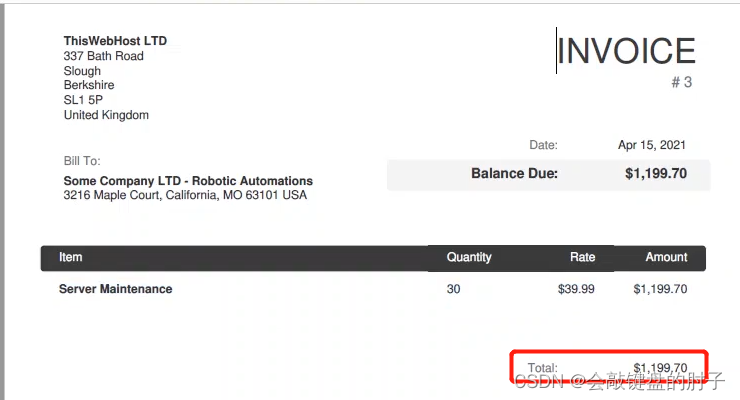Viewport: 740px width, 400px height.
Task: Select the United Kingdom line
Action: tap(106, 115)
